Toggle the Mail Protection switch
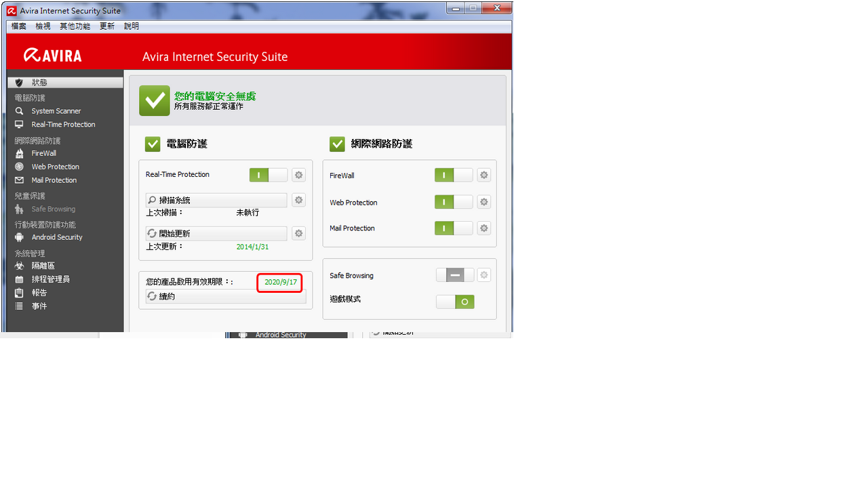 (x=454, y=228)
